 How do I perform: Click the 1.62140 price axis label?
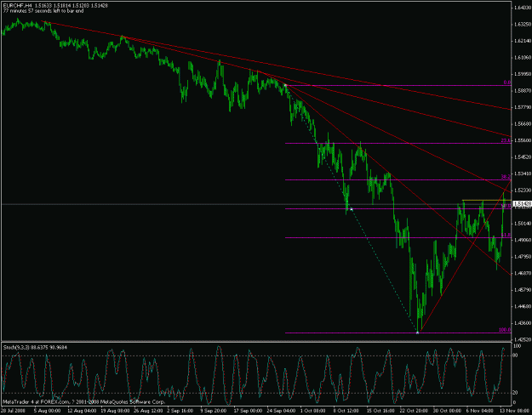coord(523,41)
